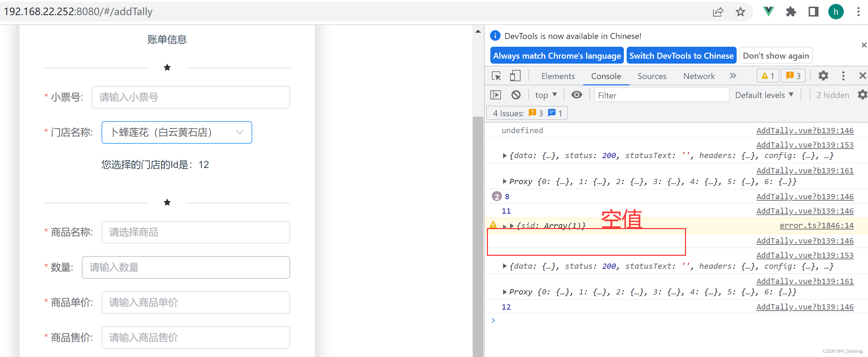Bookmark this page with the star icon
The height and width of the screenshot is (357, 868).
tap(740, 12)
